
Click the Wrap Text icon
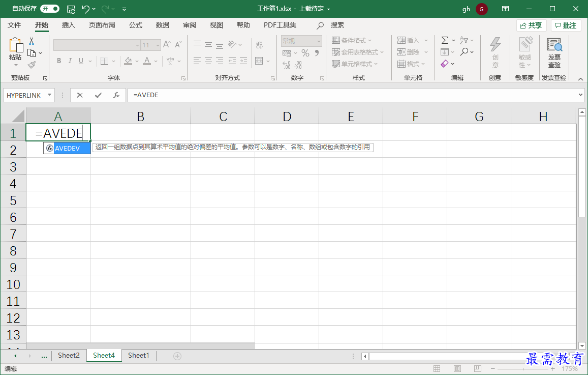(260, 44)
